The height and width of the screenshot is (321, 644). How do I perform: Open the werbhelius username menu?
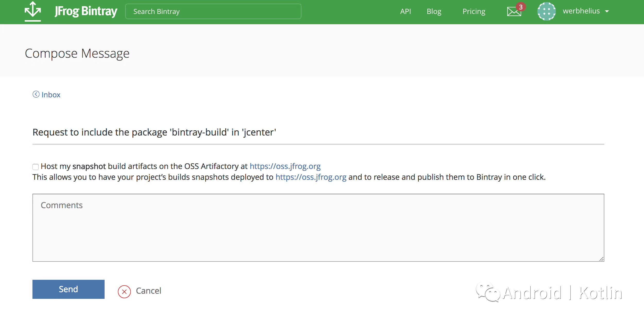coord(581,11)
